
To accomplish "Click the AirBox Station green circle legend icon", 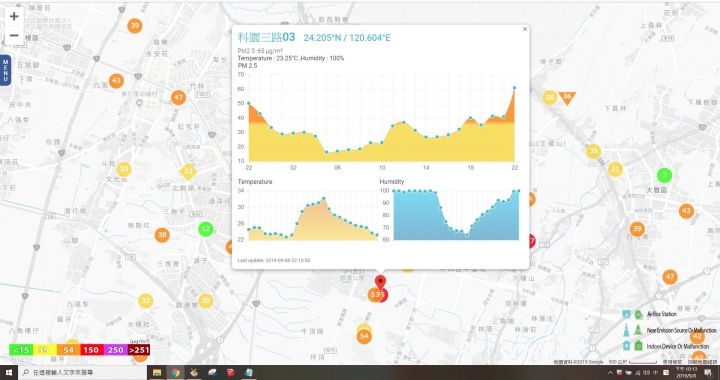I will tap(638, 314).
